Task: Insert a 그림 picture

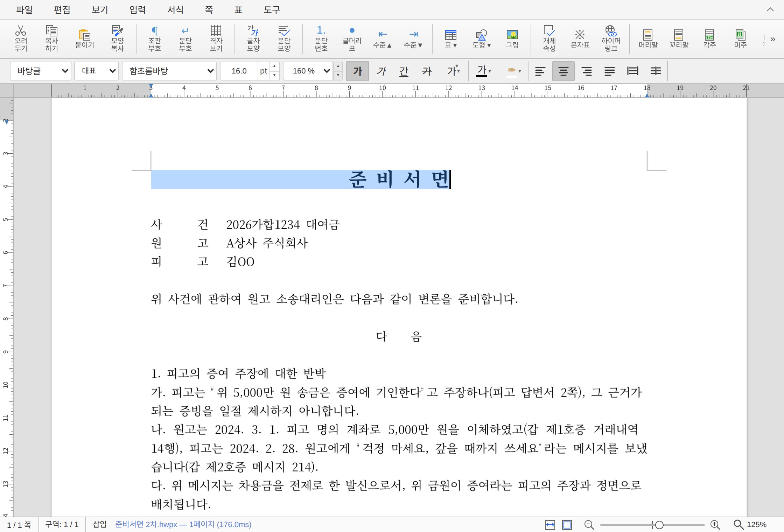Action: (x=512, y=38)
